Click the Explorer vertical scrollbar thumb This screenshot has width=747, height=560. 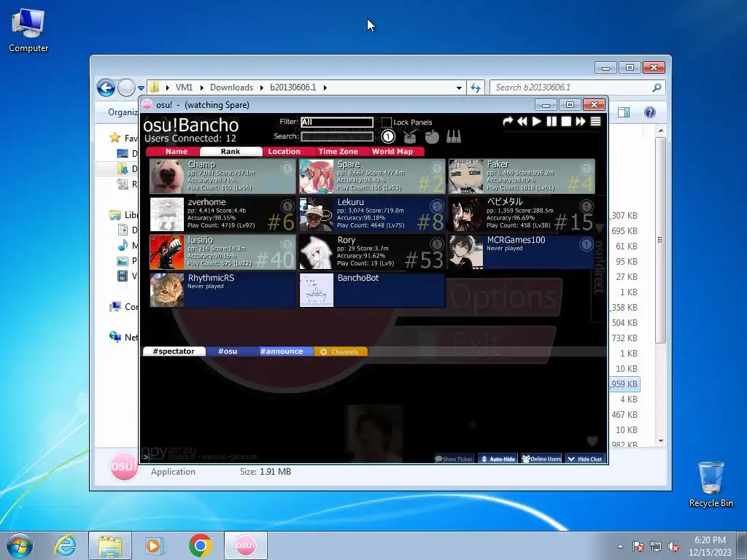(660, 240)
